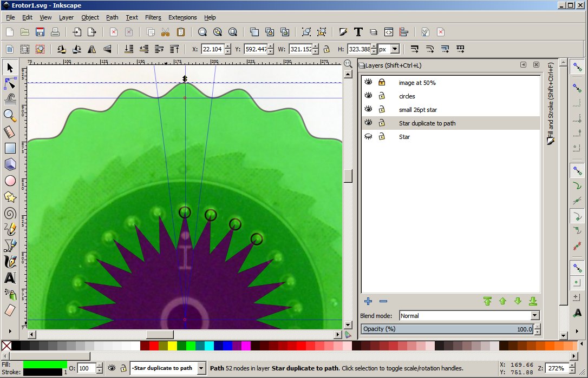Pick the Star and polygon tool
588x378 pixels.
[10, 197]
